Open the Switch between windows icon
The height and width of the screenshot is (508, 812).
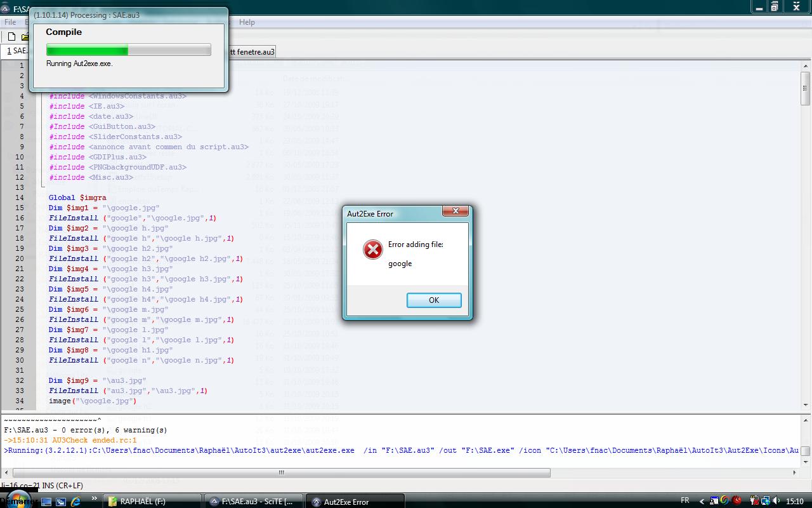[61, 502]
